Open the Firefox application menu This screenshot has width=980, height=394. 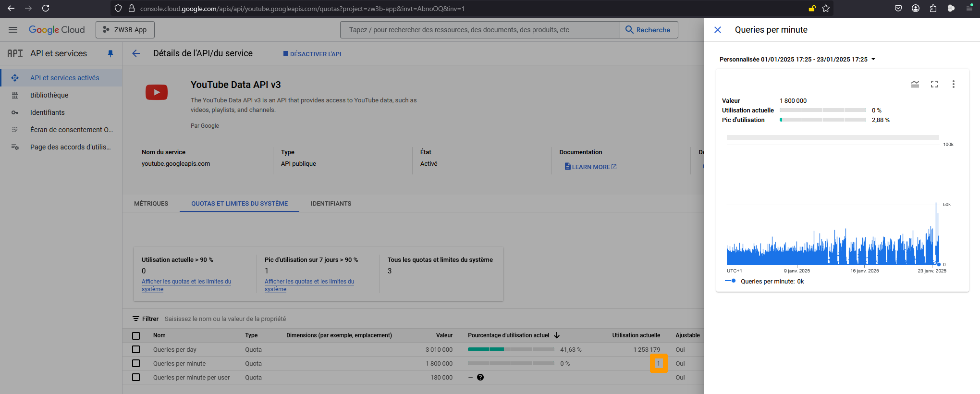pos(969,8)
